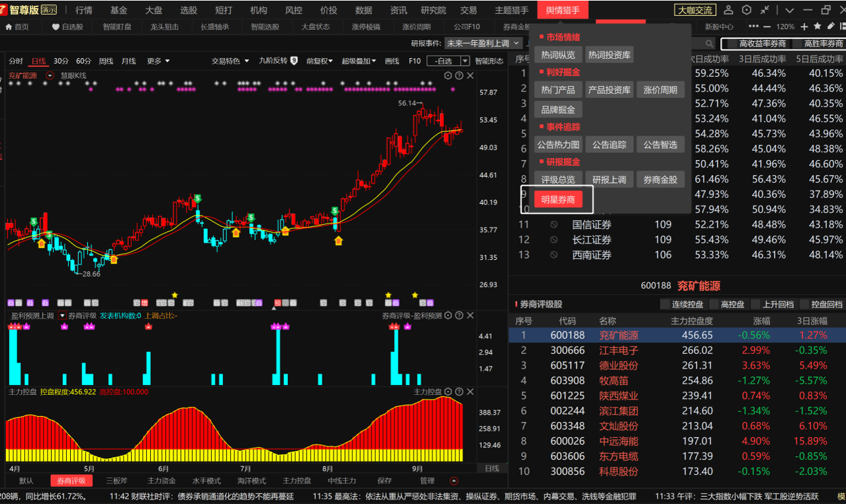Click the star favorite icon in toolbar
This screenshot has width=846, height=504.
coord(818,26)
